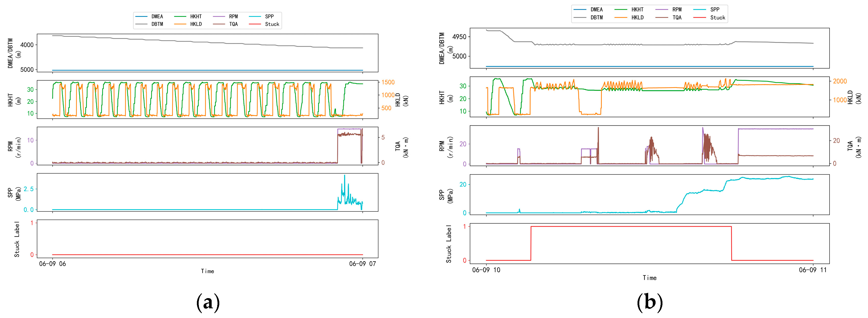Click the TQA legend entry in chart (b)
This screenshot has width=868, height=318.
(677, 18)
